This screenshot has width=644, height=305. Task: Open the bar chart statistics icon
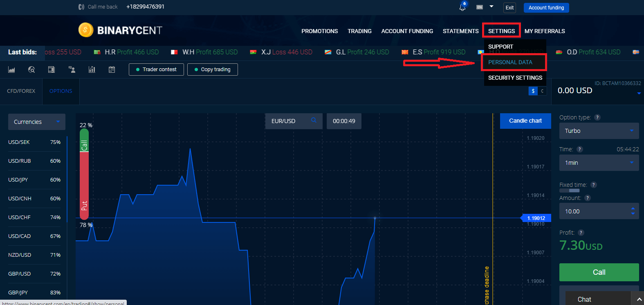[92, 70]
